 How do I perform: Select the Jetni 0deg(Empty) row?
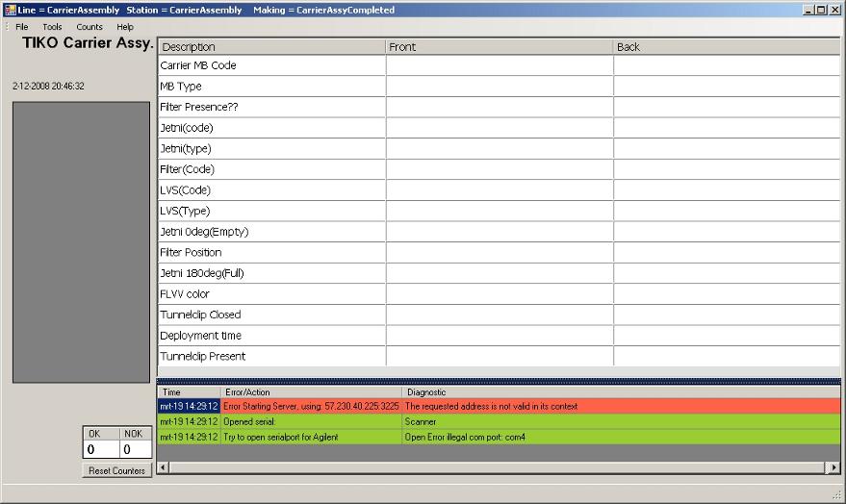(x=500, y=231)
